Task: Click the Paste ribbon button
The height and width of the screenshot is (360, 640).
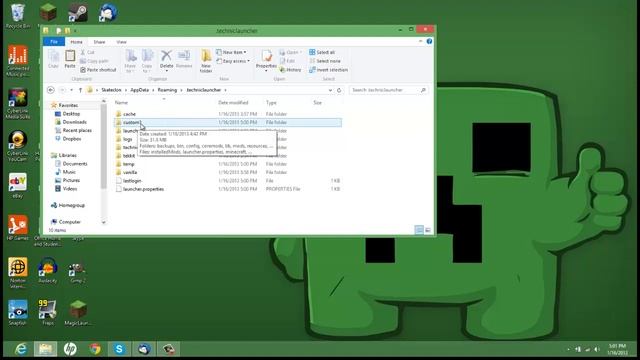Action: [x=70, y=60]
